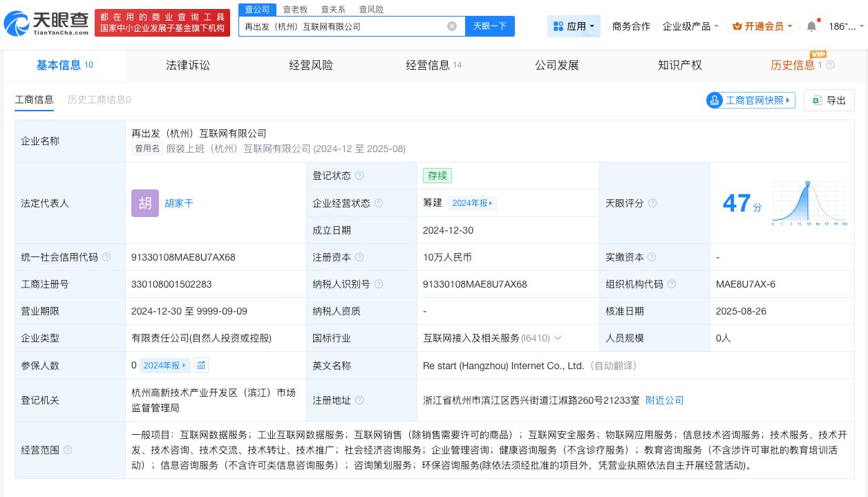Select the 查老板 menu item
The image size is (868, 497).
click(296, 9)
